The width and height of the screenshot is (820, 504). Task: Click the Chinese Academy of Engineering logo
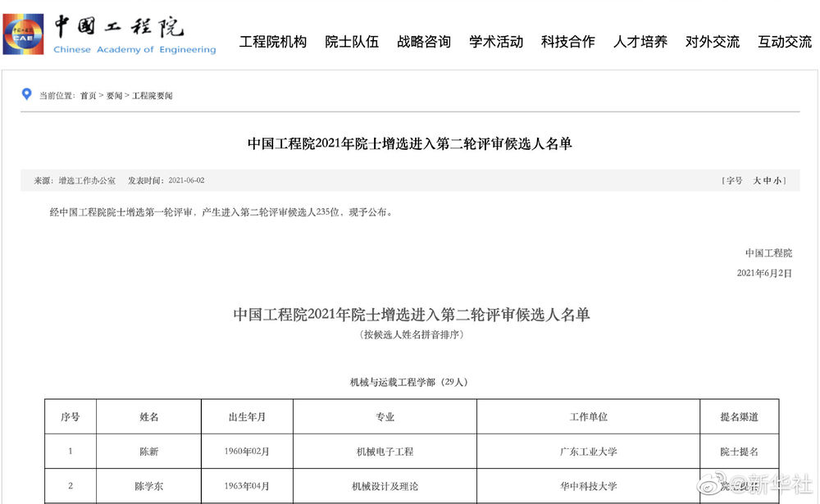point(110,34)
